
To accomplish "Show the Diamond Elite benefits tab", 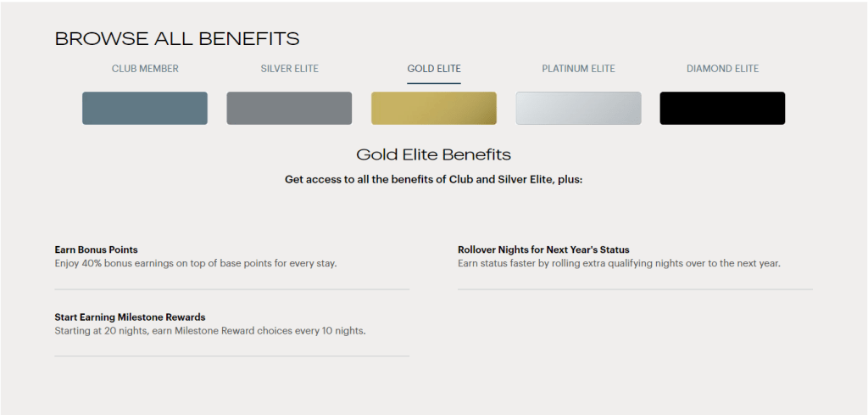I will click(722, 69).
